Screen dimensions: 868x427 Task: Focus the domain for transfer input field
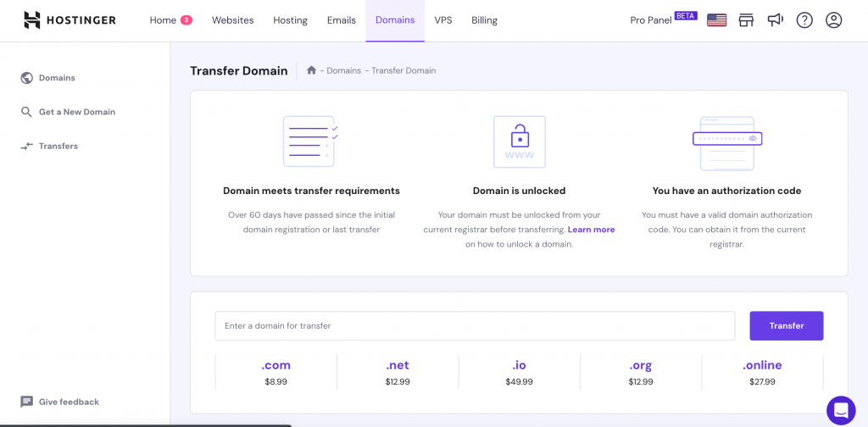[475, 326]
